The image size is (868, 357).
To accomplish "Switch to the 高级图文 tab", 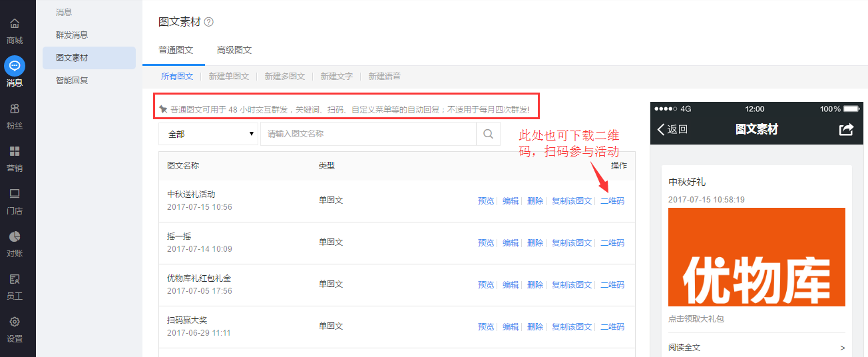I will (x=234, y=50).
